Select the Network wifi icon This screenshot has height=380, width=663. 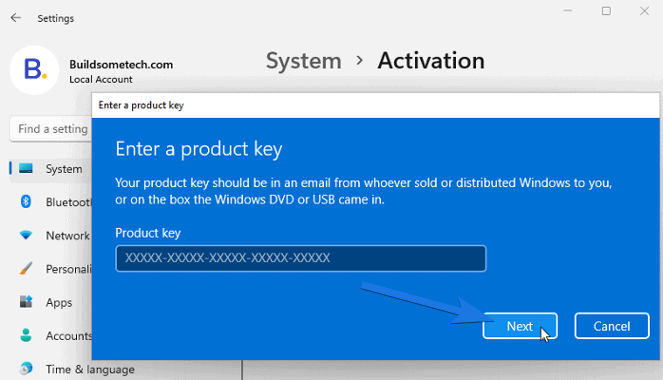(26, 235)
